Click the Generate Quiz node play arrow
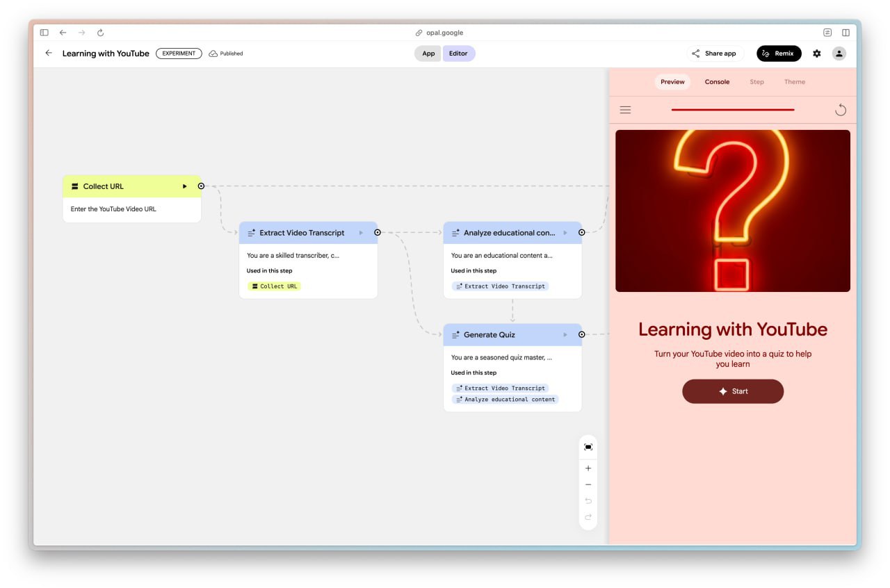890x588 pixels. [x=565, y=335]
